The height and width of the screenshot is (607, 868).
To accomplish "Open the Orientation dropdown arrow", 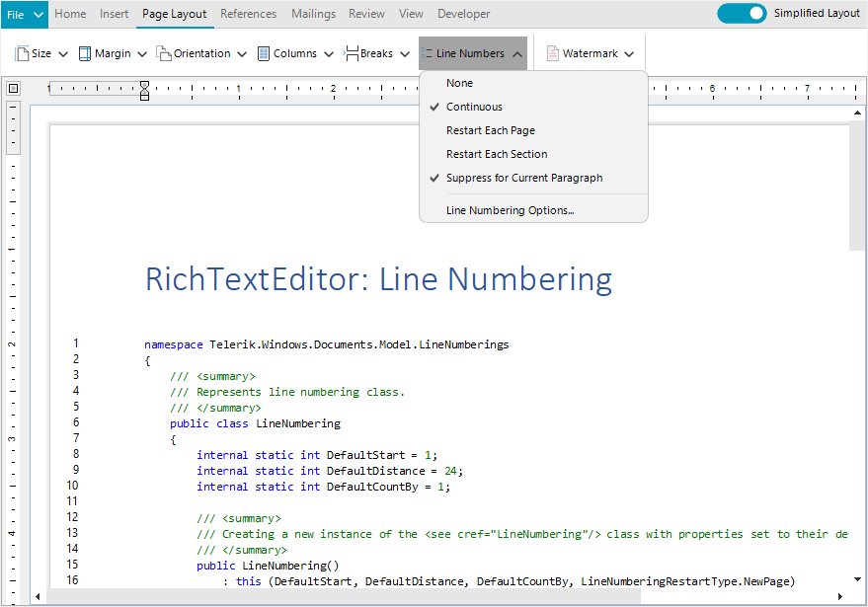I will [242, 54].
